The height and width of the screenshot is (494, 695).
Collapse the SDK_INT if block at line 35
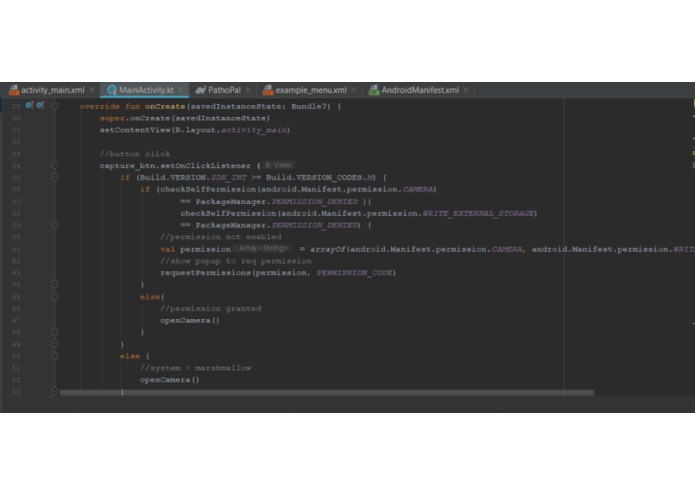[55, 177]
